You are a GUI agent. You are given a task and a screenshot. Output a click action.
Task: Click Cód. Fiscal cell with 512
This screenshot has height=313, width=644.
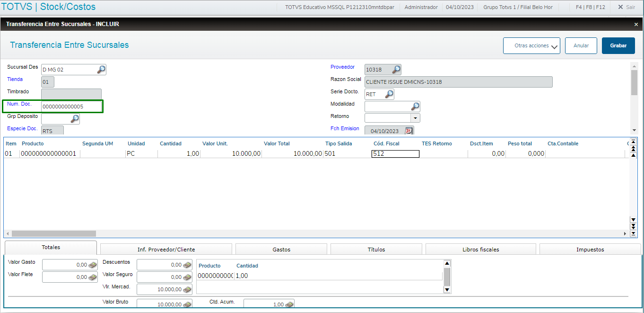pyautogui.click(x=395, y=154)
